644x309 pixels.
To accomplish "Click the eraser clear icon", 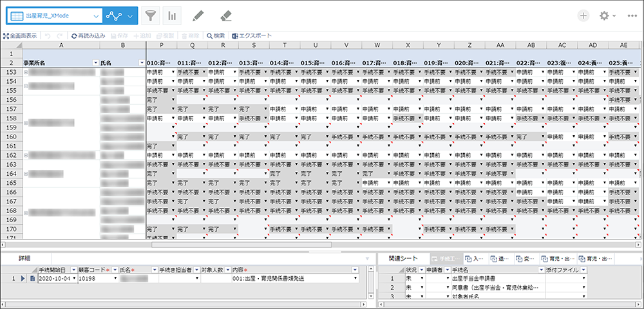I will pyautogui.click(x=226, y=16).
